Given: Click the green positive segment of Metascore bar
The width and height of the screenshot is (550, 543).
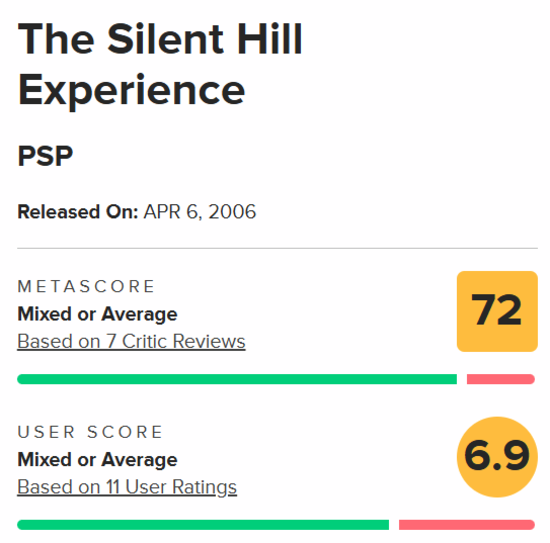Looking at the screenshot, I should click(x=237, y=379).
